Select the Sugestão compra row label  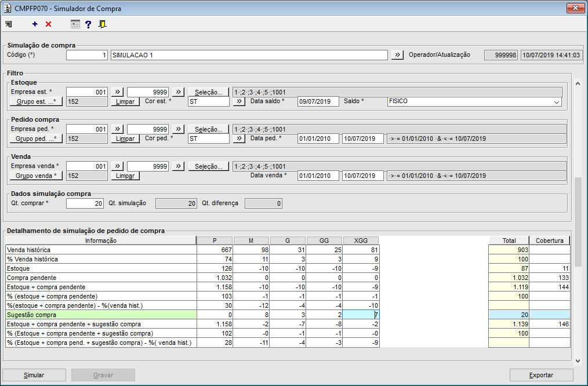101,315
